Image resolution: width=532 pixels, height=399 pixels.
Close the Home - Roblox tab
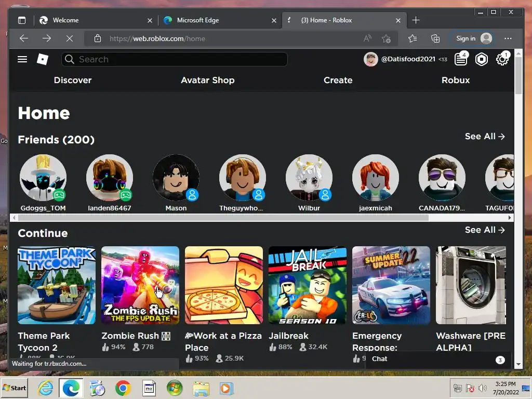point(398,21)
